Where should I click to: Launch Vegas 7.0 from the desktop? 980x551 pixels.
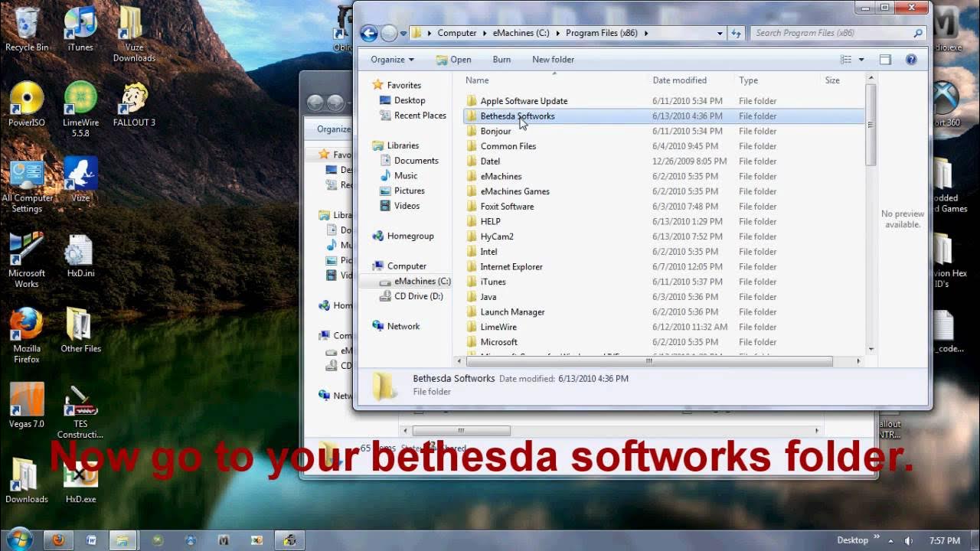pos(27,406)
